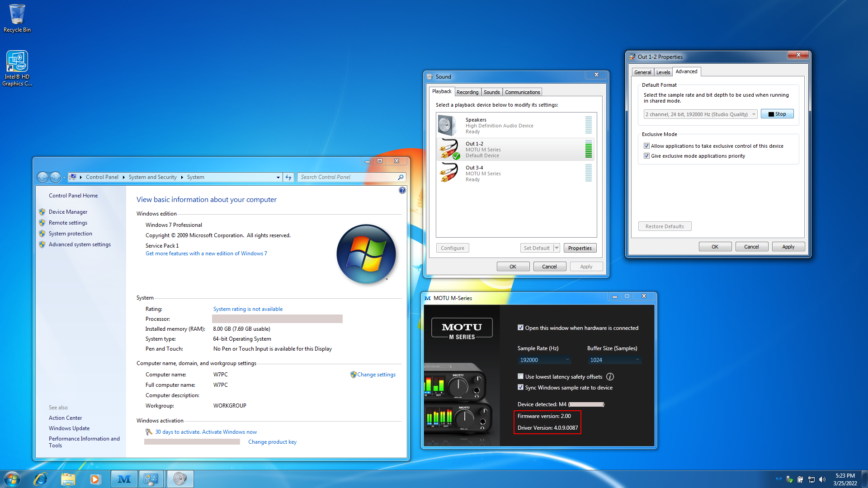Select Out 3-4 MOTU M Series device
The width and height of the screenshot is (868, 488).
click(x=515, y=174)
